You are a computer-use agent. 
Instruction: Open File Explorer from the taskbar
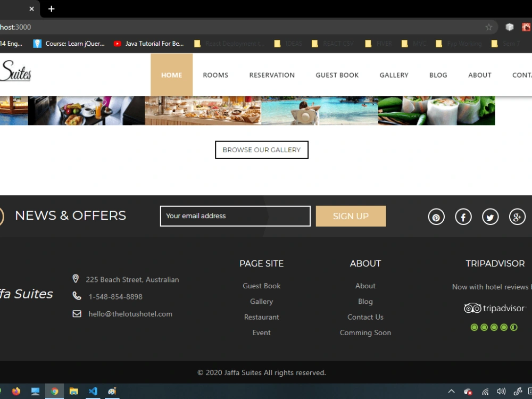tap(73, 391)
